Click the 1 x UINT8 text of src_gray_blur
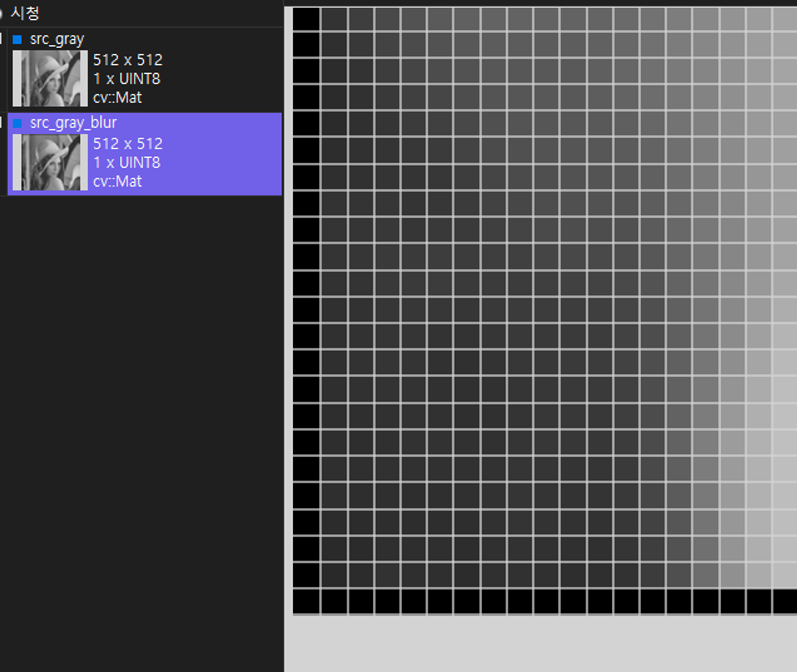The image size is (797, 672). click(127, 163)
